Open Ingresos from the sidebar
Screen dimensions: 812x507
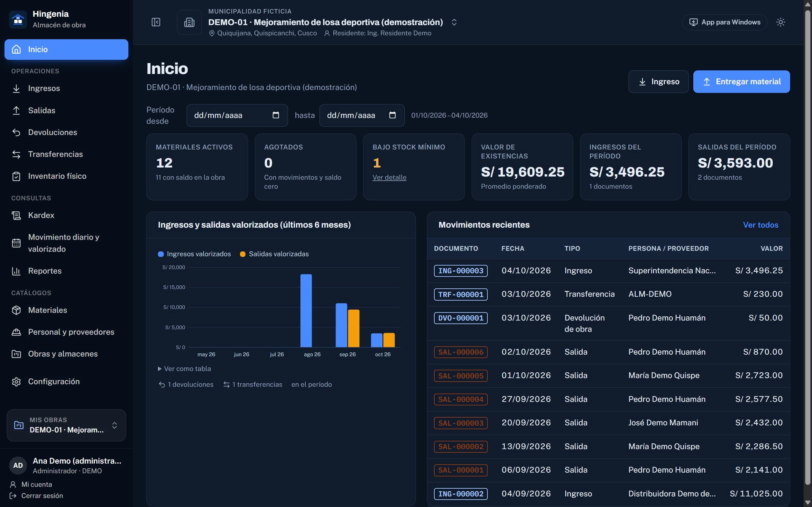(x=67, y=88)
